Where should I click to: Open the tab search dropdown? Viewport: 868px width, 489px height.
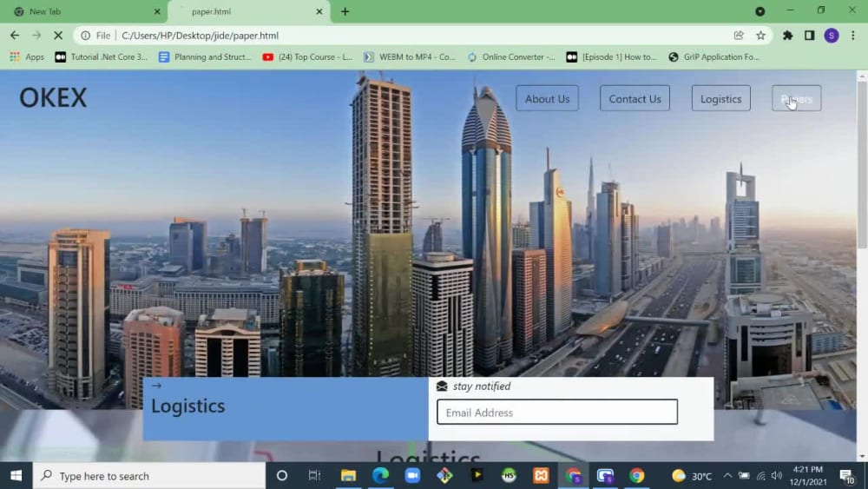coord(760,11)
